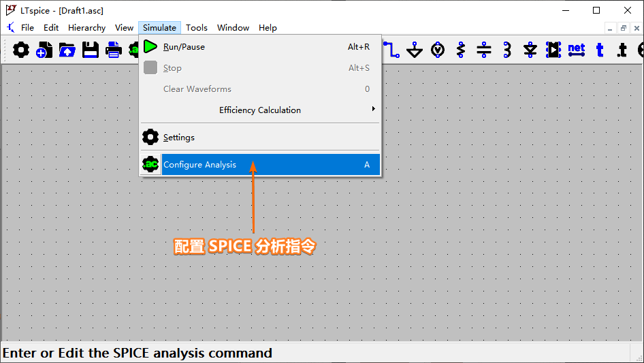Image resolution: width=644 pixels, height=363 pixels.
Task: Open the Settings gear in the toolbar
Action: 21,50
